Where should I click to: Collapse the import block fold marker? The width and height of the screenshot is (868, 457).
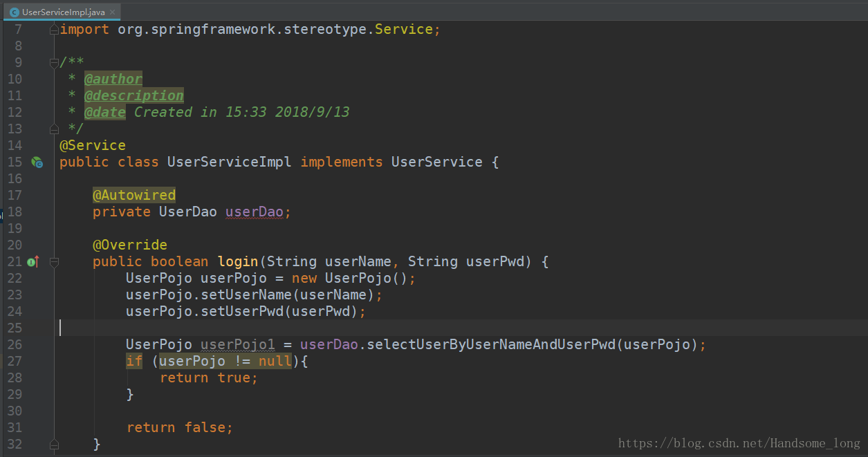point(54,30)
